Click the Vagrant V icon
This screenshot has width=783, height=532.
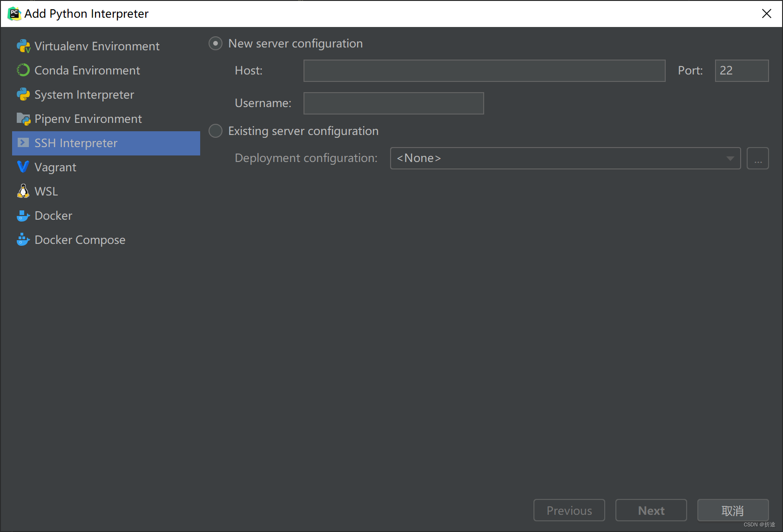23,167
